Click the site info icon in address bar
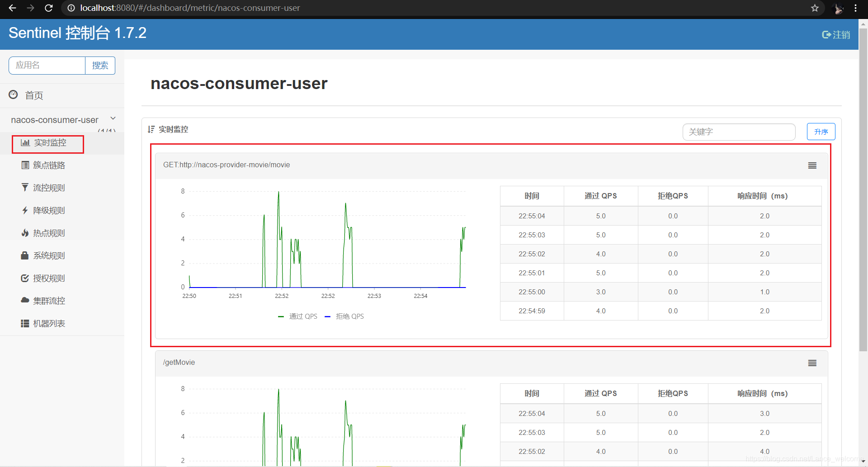This screenshot has height=467, width=868. click(x=71, y=8)
